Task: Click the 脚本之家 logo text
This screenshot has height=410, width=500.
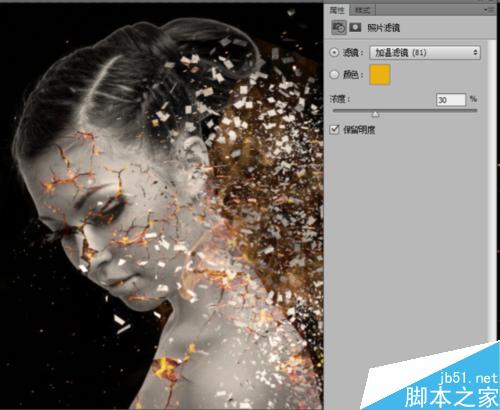Action: [x=451, y=397]
